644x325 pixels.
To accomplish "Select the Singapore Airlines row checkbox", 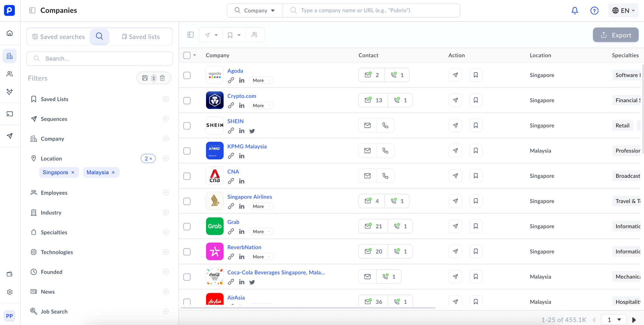I will (187, 202).
